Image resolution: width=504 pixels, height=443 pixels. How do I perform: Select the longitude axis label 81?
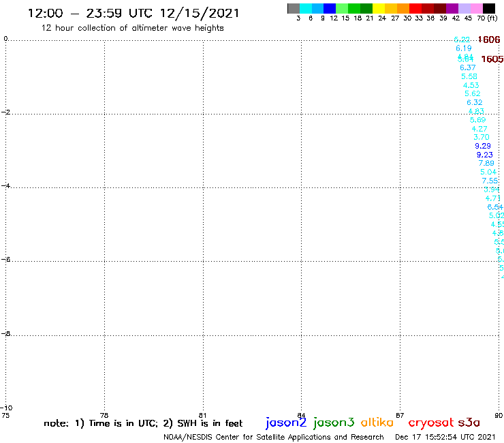[202, 415]
